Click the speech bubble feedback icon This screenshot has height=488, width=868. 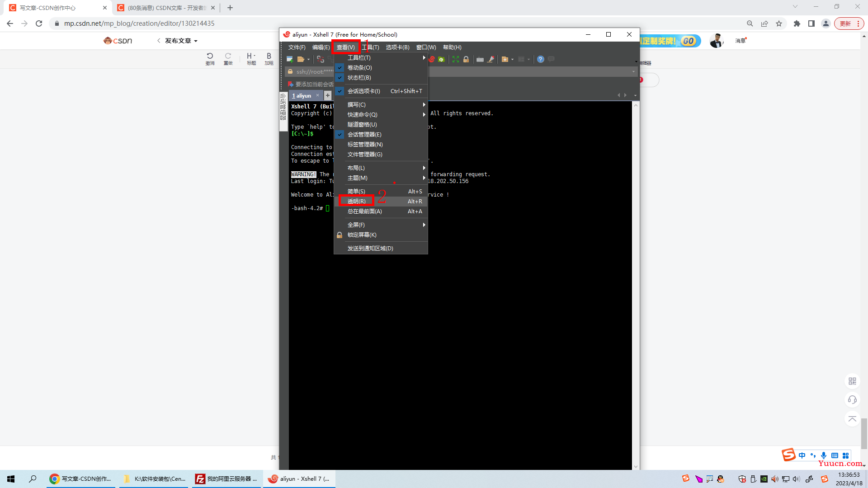coord(551,59)
